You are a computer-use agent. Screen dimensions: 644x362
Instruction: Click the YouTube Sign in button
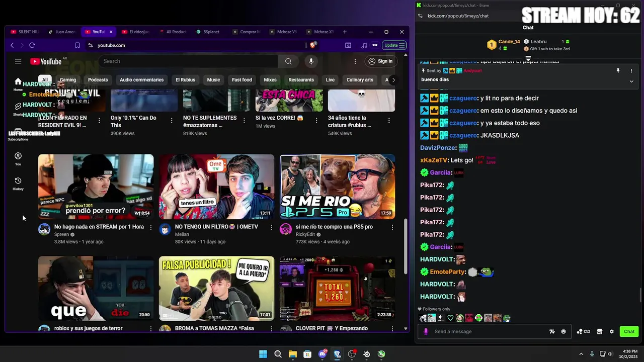click(380, 61)
